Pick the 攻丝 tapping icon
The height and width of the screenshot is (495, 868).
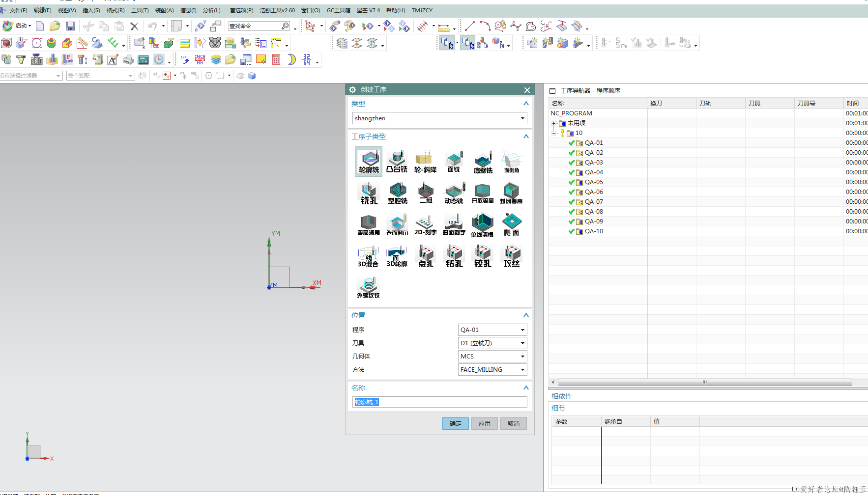coord(512,256)
